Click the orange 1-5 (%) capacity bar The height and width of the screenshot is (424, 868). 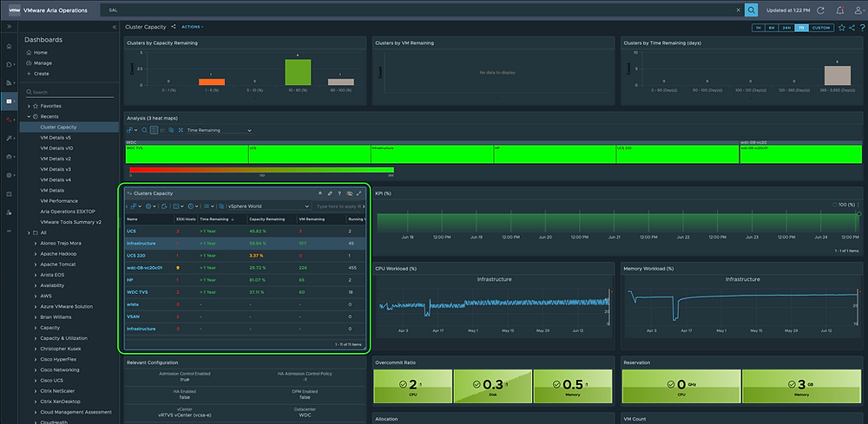point(212,82)
